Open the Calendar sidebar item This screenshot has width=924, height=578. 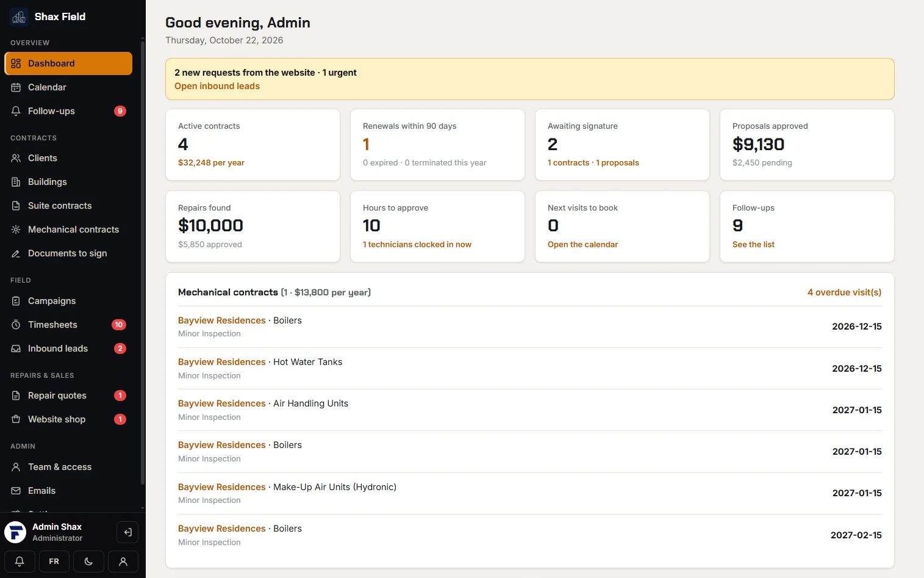(x=68, y=87)
